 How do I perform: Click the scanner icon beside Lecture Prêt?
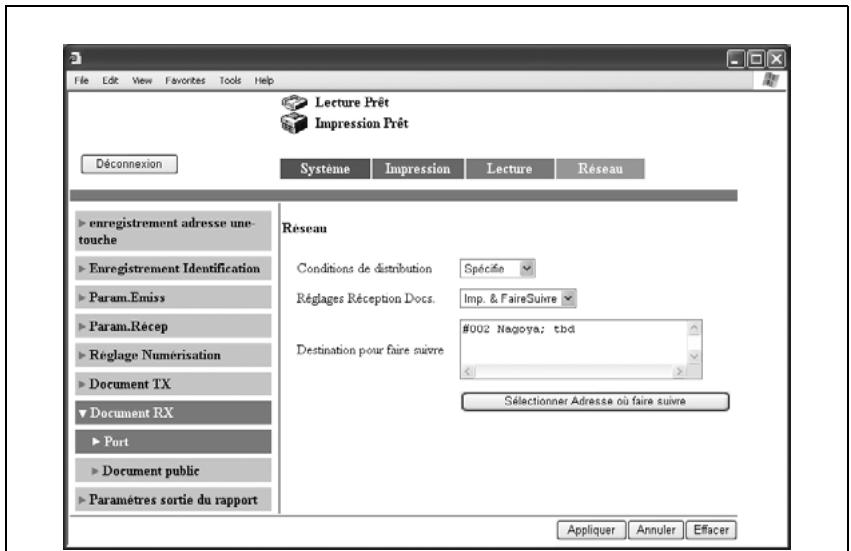click(294, 102)
